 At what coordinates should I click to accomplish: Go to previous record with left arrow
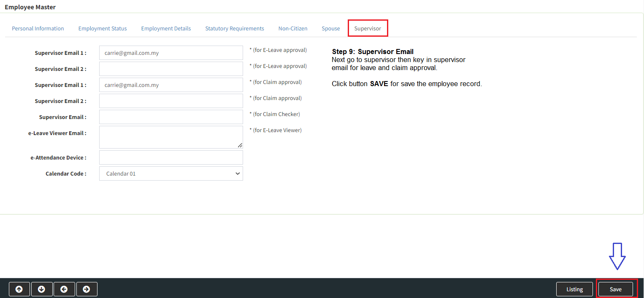[x=64, y=289]
